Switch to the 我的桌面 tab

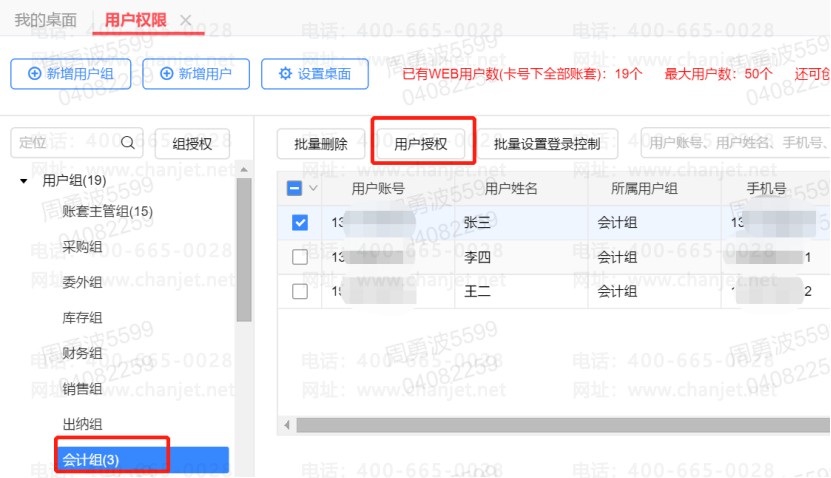click(46, 20)
